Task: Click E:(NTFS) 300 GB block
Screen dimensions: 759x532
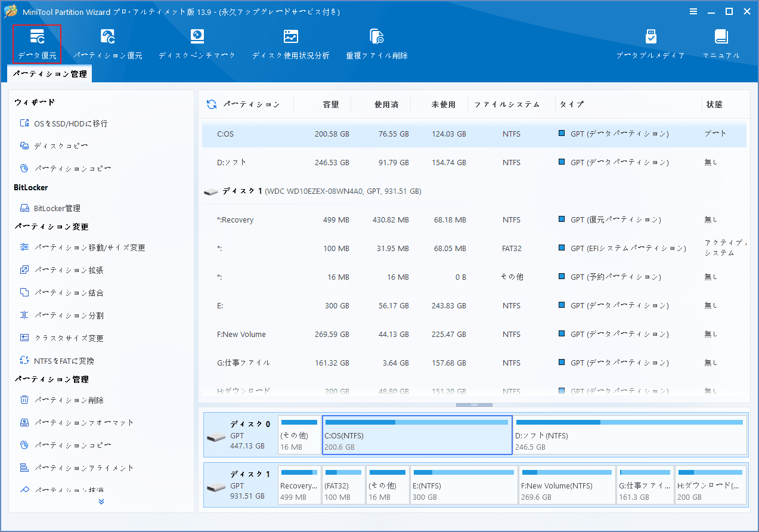Action: pos(464,485)
